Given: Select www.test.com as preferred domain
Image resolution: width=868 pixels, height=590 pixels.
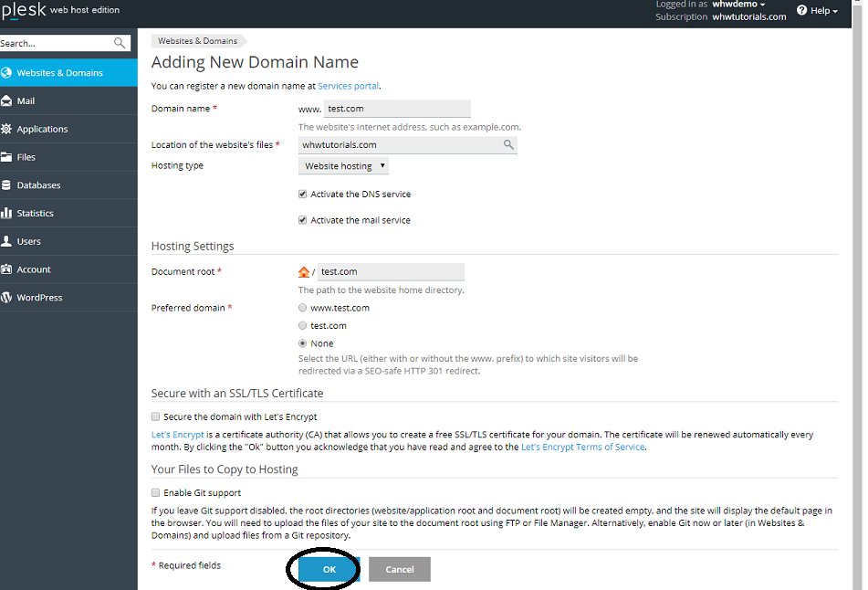Looking at the screenshot, I should [x=302, y=308].
